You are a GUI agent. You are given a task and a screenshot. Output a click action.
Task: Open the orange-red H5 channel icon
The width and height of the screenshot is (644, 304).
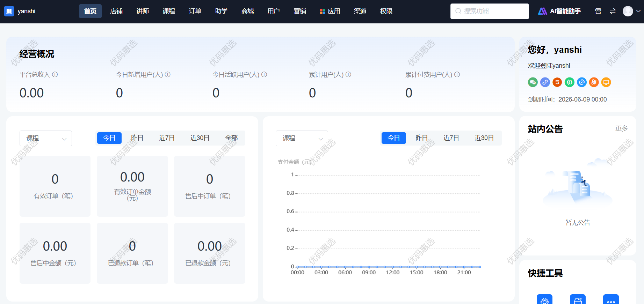[x=557, y=82]
